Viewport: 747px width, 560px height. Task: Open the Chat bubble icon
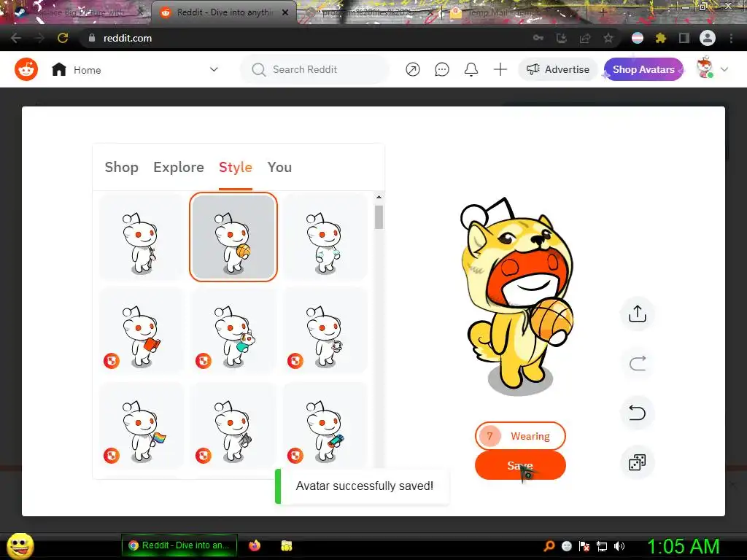[x=441, y=69]
